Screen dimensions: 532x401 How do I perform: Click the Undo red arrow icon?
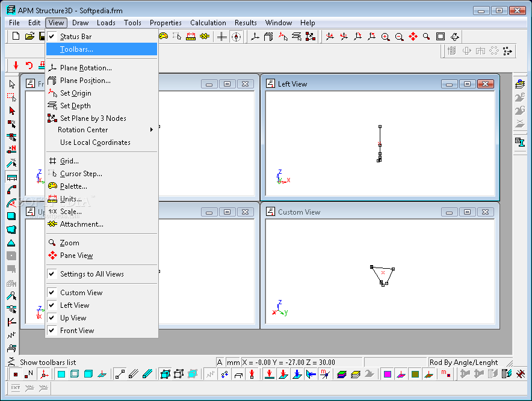[29, 65]
